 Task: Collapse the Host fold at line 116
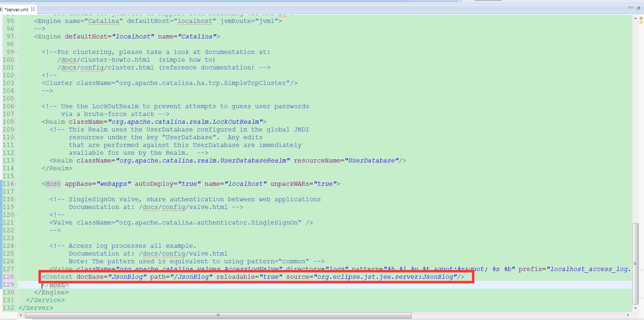coord(16,184)
